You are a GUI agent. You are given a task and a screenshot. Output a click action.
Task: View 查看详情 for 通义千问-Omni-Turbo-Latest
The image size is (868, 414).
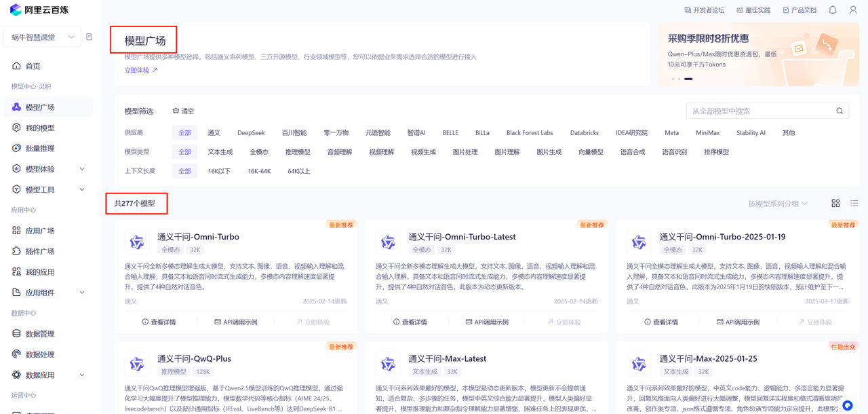coord(410,322)
